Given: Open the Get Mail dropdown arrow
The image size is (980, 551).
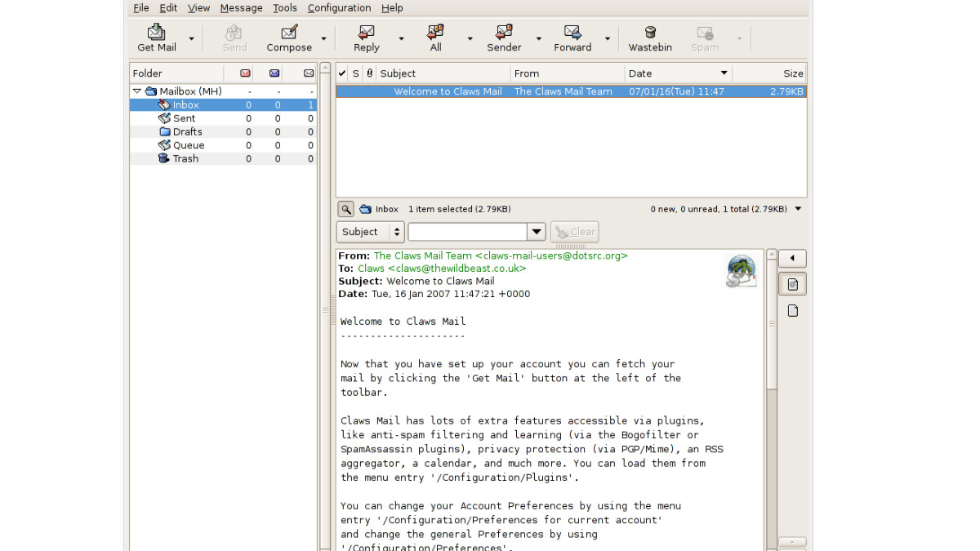Looking at the screenshot, I should (x=193, y=38).
